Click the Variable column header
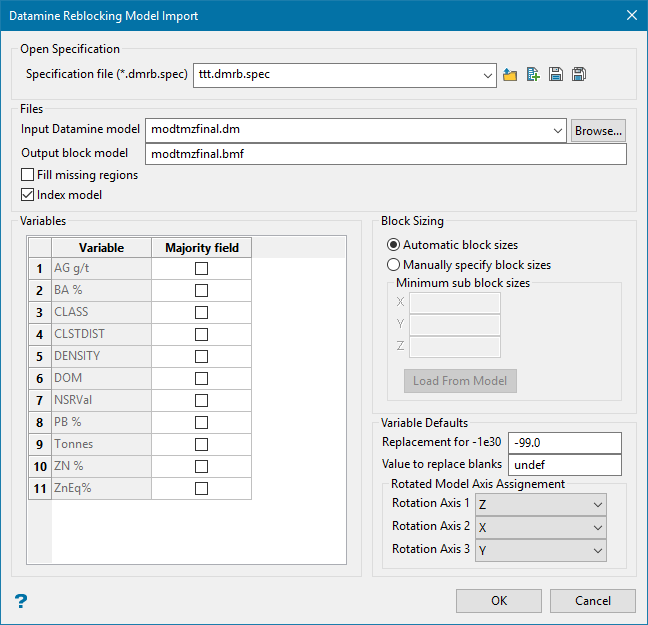The height and width of the screenshot is (625, 648). (x=101, y=248)
